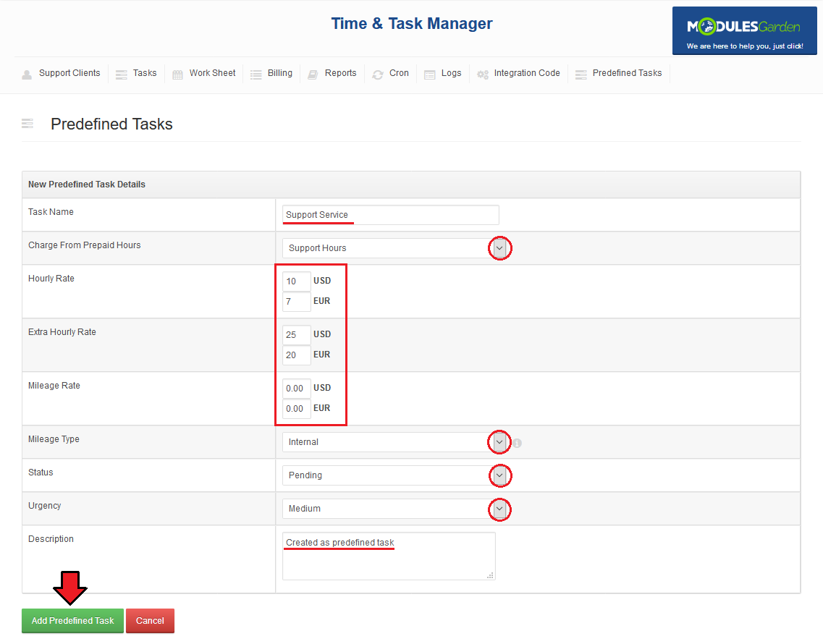
Task: Click the Mileage Rate USD field
Action: [x=297, y=389]
